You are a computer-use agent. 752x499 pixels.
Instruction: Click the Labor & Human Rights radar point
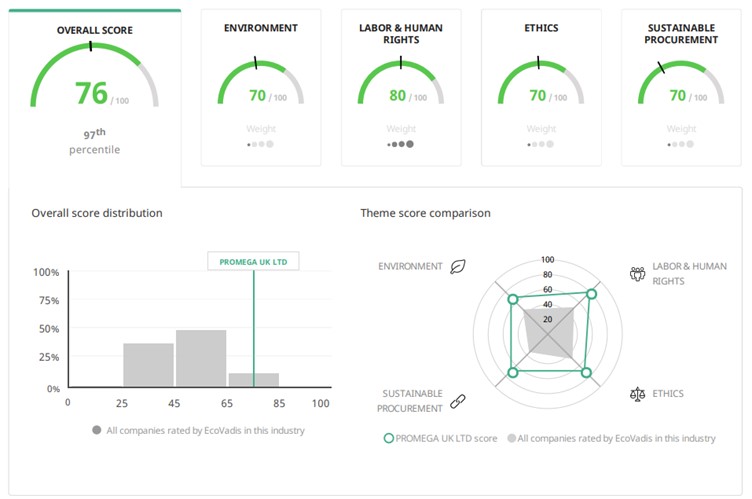pyautogui.click(x=591, y=294)
